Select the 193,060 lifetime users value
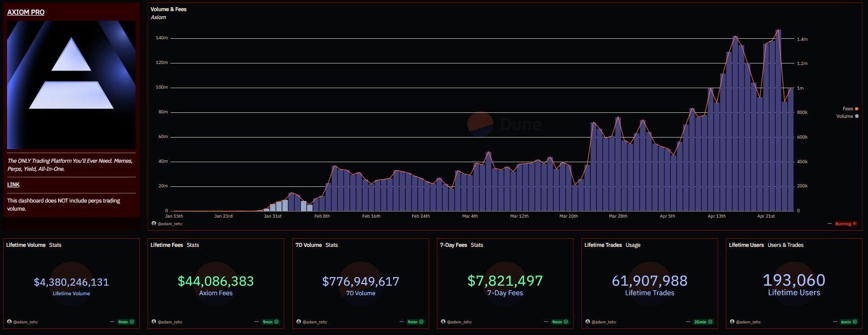Viewport: 868px width, 335px height. (x=794, y=280)
